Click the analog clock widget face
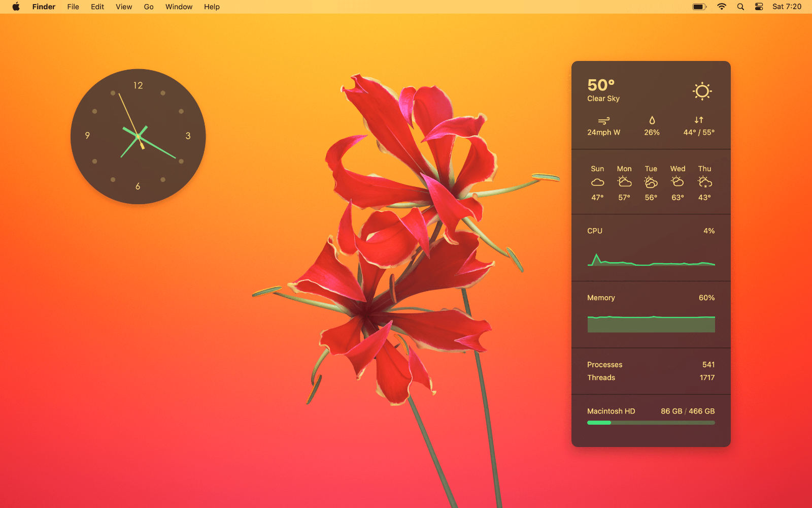The image size is (812, 508). click(138, 137)
